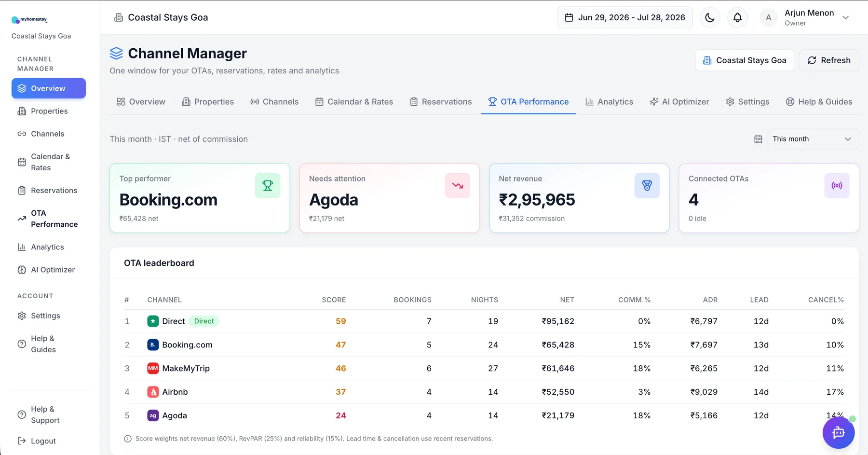The height and width of the screenshot is (455, 868).
Task: Click the CANCEL% column header
Action: point(826,300)
